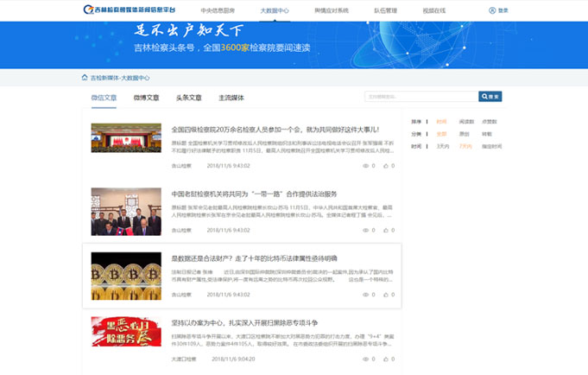Viewport: 588px width, 375px height.
Task: Click the platform logo in the header
Action: click(x=130, y=10)
